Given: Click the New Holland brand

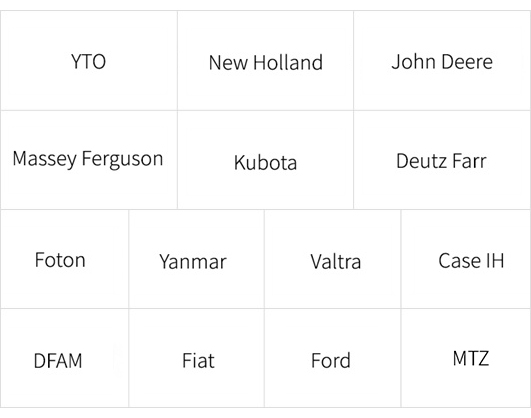Looking at the screenshot, I should (266, 61).
